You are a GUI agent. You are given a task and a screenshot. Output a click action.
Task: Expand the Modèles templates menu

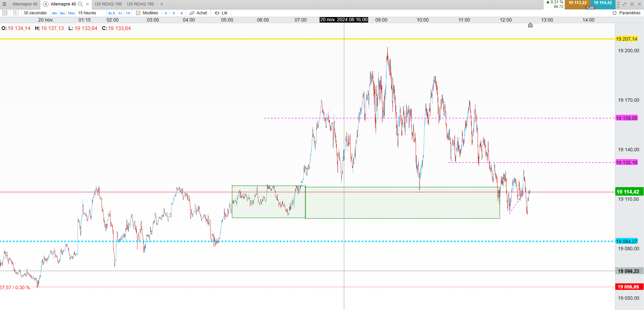tap(147, 13)
